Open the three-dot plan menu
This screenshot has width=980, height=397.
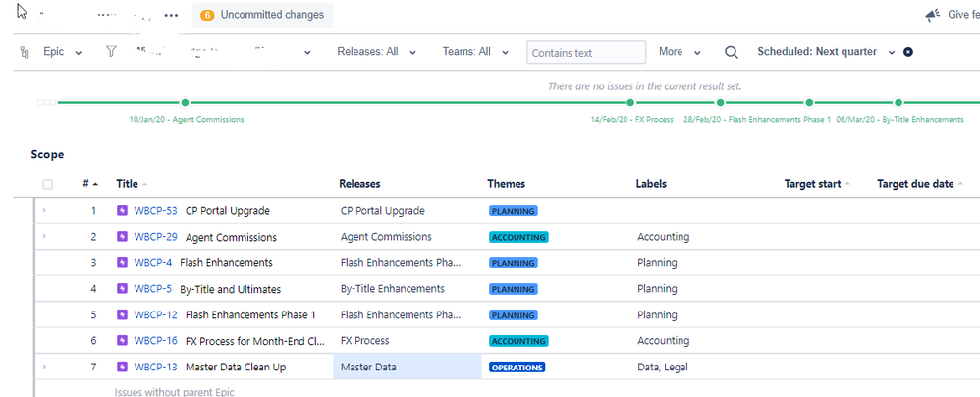171,15
